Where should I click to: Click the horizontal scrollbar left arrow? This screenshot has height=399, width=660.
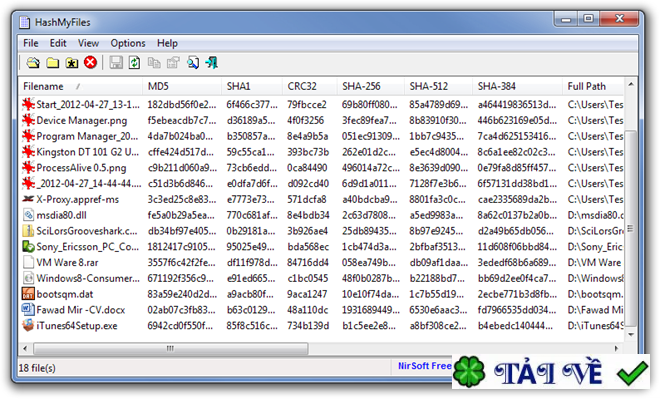(x=25, y=348)
